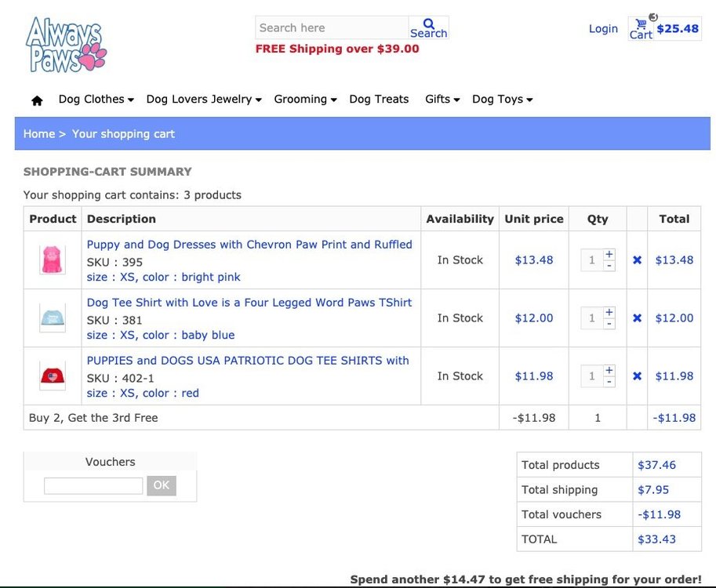Remove the USA patriotic tee from cart
This screenshot has width=716, height=588.
pos(637,376)
